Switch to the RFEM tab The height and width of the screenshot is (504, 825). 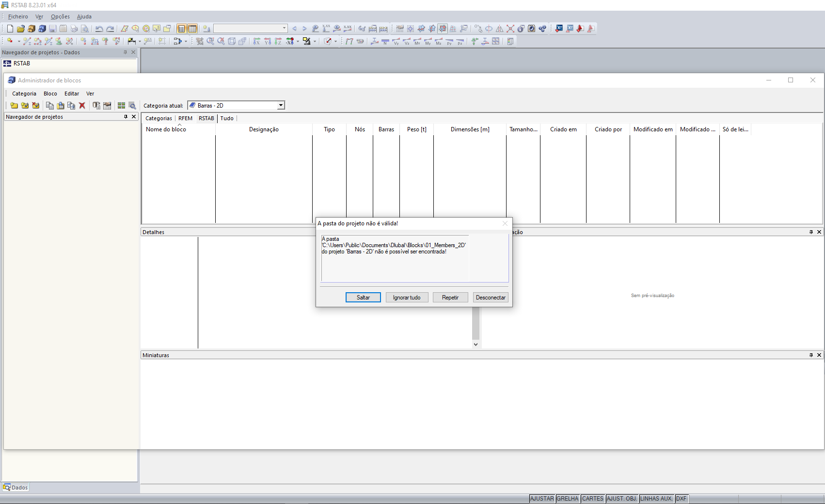pyautogui.click(x=185, y=118)
